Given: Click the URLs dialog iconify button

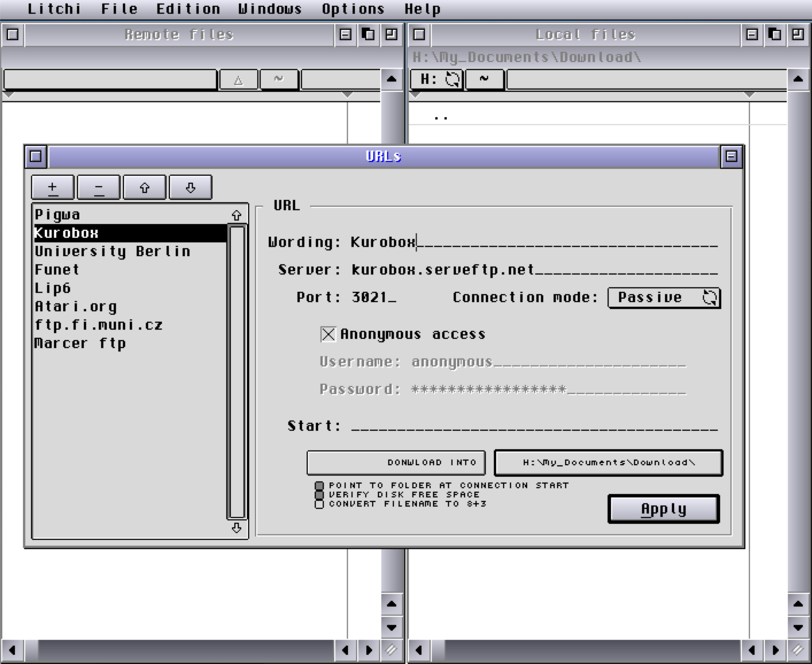Looking at the screenshot, I should 731,156.
